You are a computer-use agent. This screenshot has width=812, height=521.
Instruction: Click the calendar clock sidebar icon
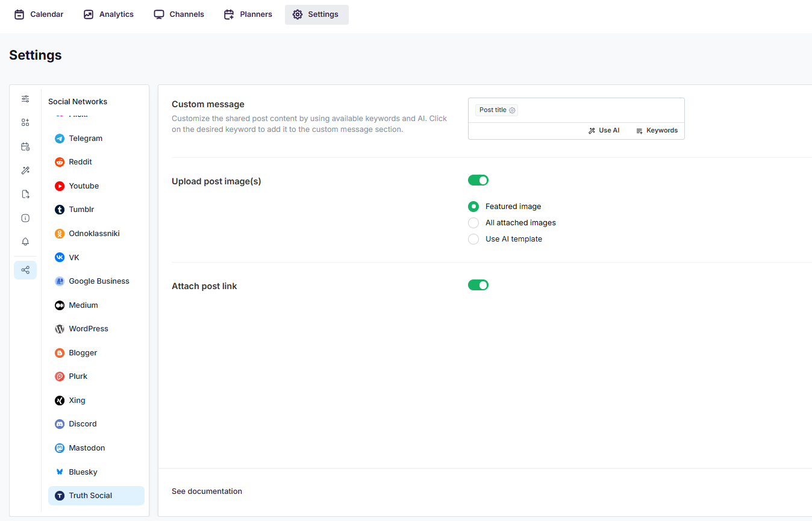(25, 146)
